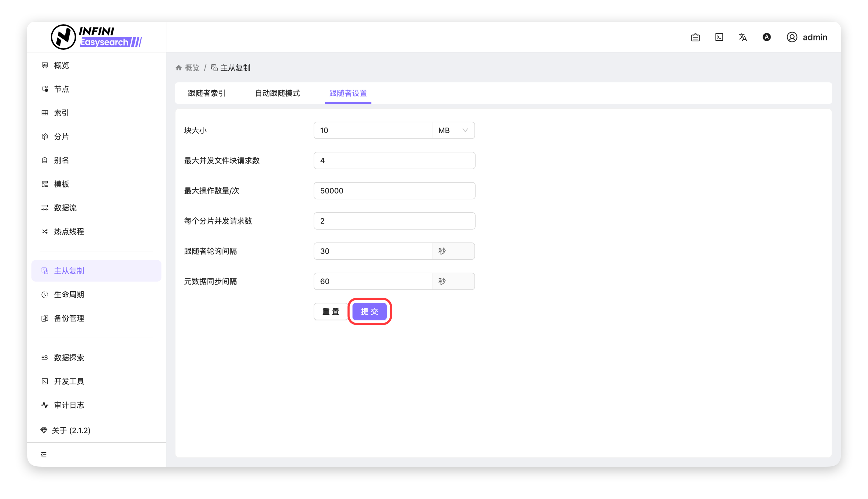The height and width of the screenshot is (499, 868).
Task: Open the terminal console icon in header
Action: coord(719,37)
